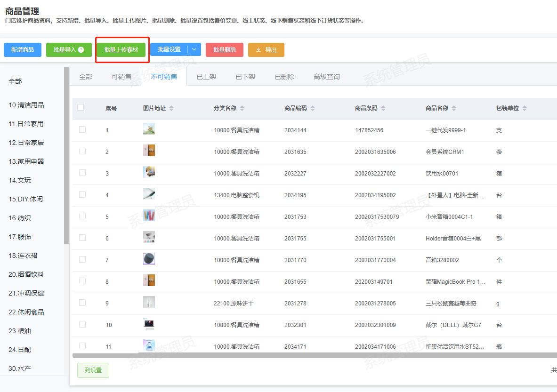The image size is (557, 392).
Task: Click sort icon beside 包装单位 column header
Action: pyautogui.click(x=525, y=108)
